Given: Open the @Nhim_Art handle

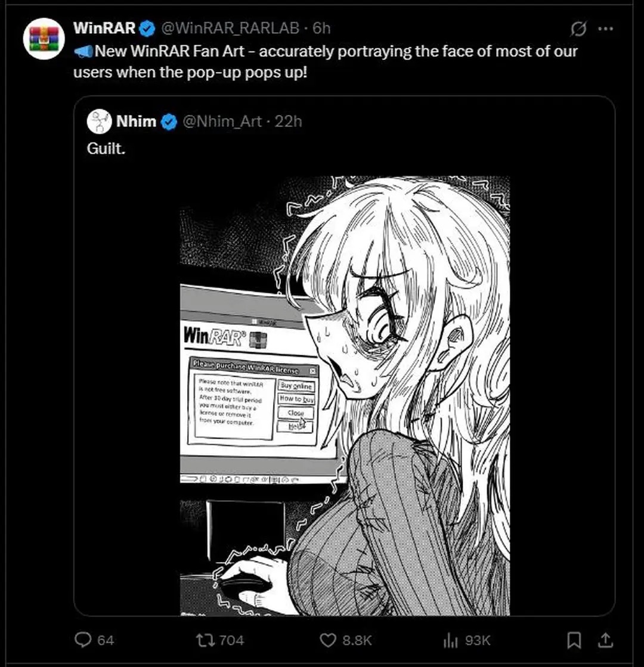Looking at the screenshot, I should tap(222, 122).
